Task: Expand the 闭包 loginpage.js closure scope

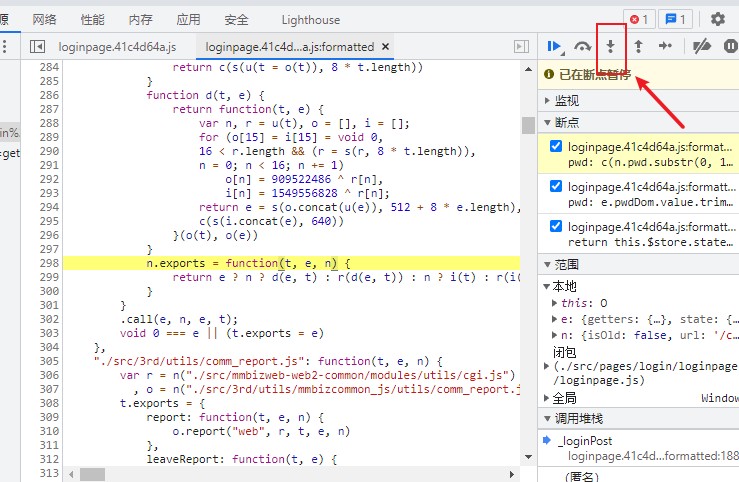Action: click(x=546, y=366)
